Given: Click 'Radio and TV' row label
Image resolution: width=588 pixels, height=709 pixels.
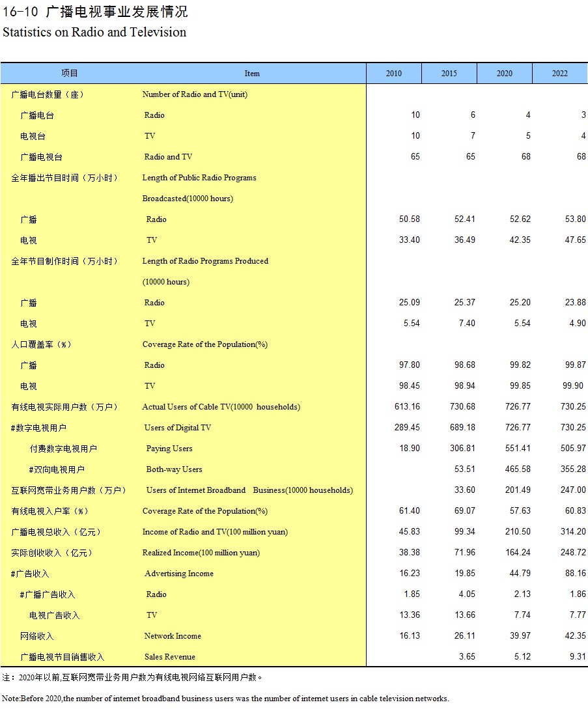Looking at the screenshot, I should pos(168,157).
